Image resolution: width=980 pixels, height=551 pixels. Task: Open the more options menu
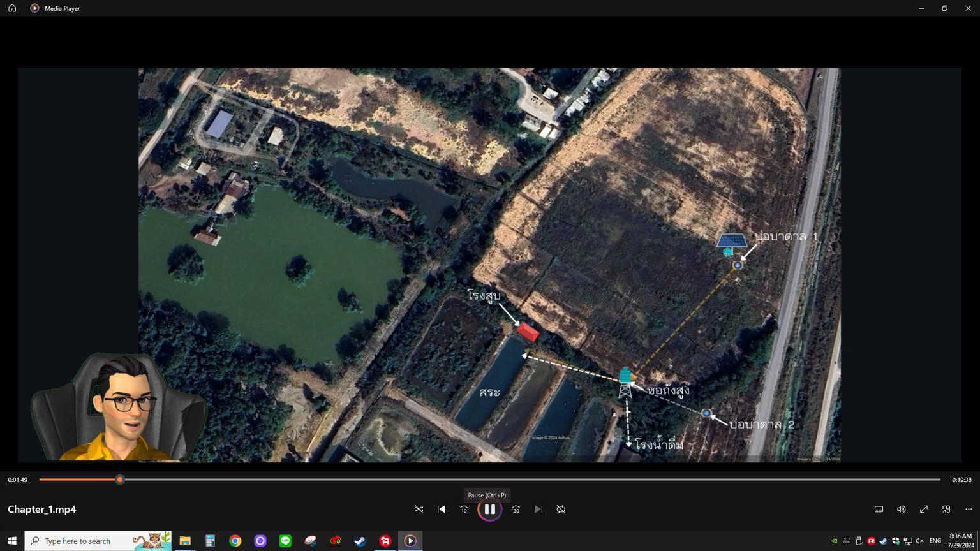pos(969,510)
